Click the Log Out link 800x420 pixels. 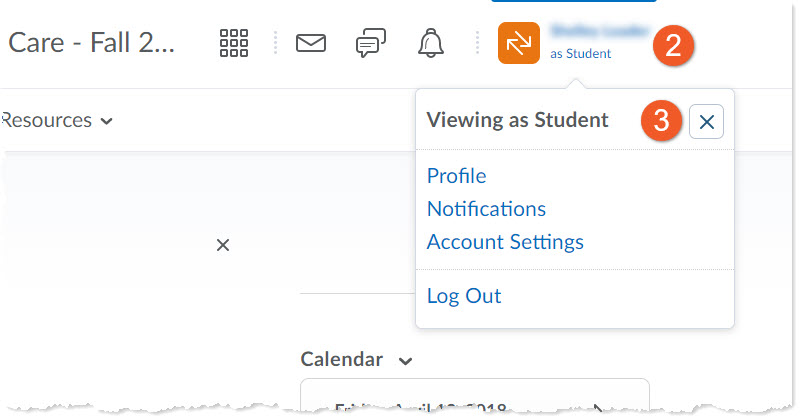pos(464,296)
